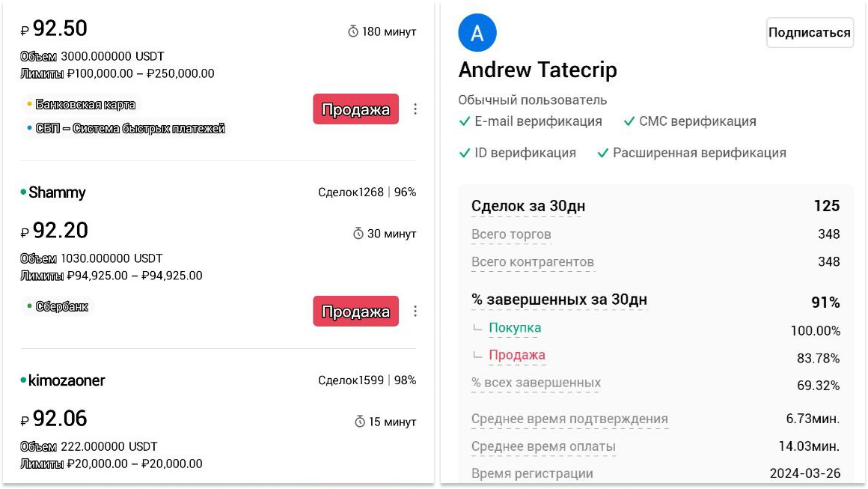Screen dimensions: 868x489
Task: Click the Сбербанк payment method tag
Action: pyautogui.click(x=61, y=306)
